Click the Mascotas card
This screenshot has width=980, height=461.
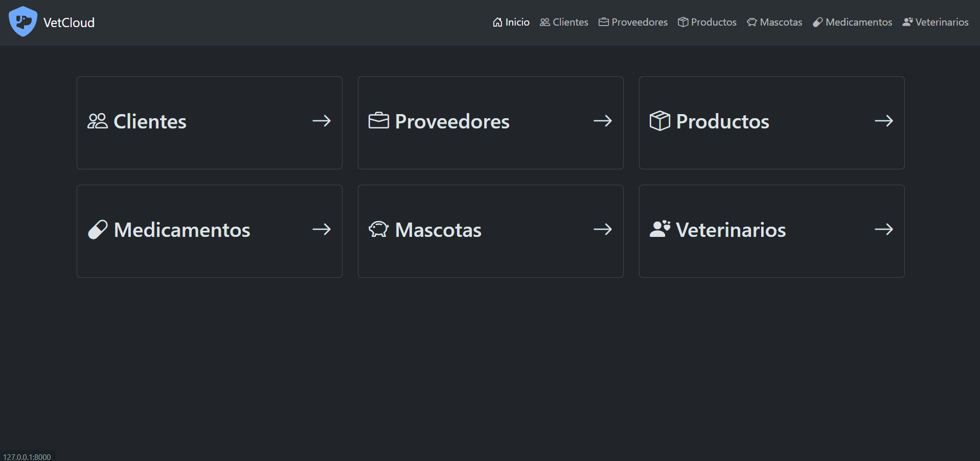click(490, 231)
